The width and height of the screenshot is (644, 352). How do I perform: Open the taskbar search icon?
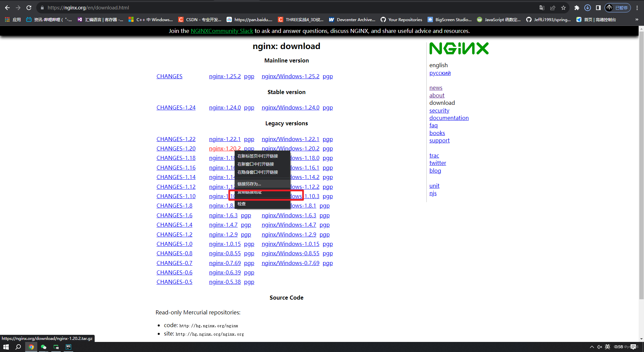(x=18, y=347)
